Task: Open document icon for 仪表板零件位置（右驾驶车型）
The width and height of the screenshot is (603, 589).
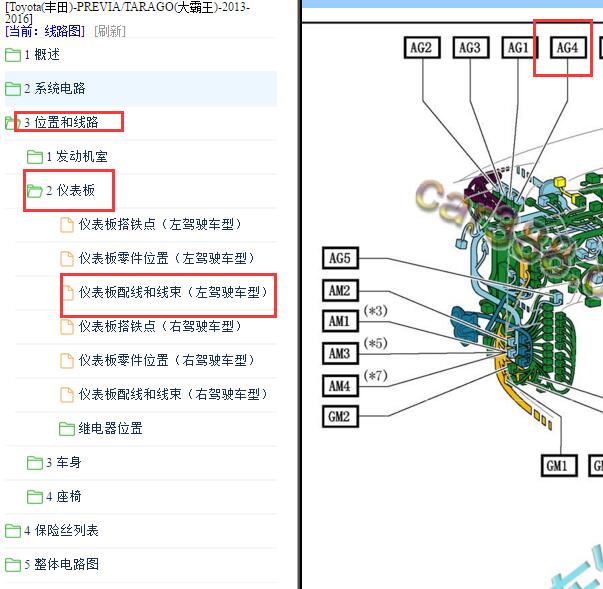Action: [x=67, y=361]
